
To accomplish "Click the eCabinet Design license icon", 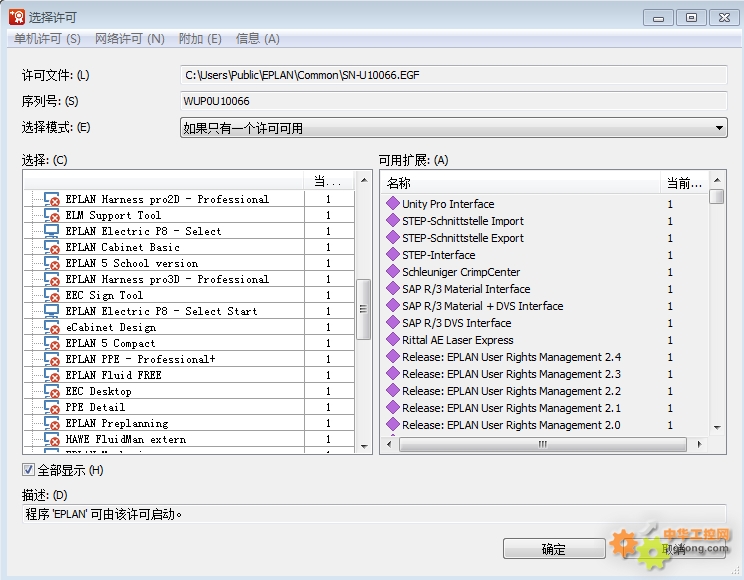I will coord(52,327).
